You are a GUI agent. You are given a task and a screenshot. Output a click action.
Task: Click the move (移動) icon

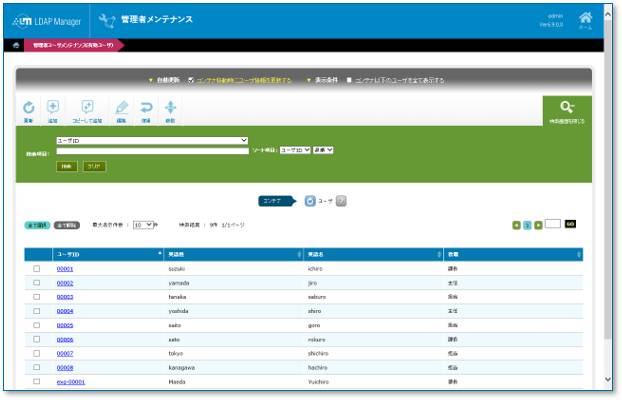[x=170, y=108]
